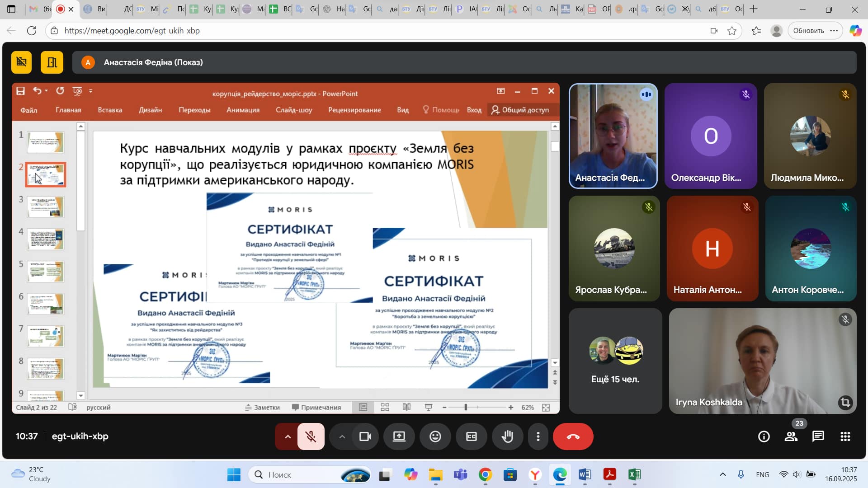Screen dimensions: 868x488
Task: Open the Рецензирование tab
Action: (354, 110)
